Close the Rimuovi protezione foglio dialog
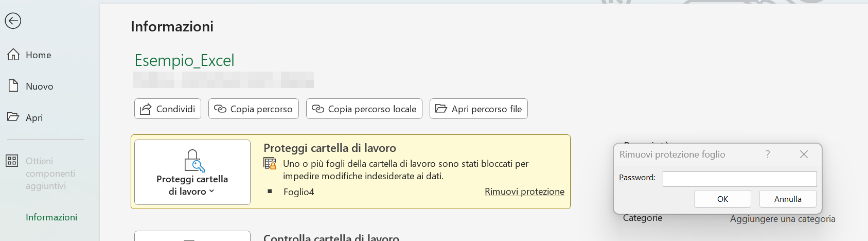 click(x=804, y=154)
